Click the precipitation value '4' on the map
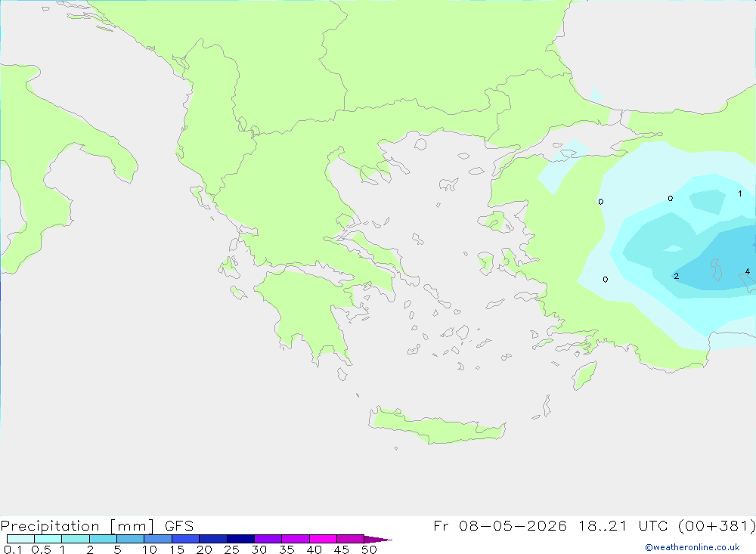 (748, 271)
